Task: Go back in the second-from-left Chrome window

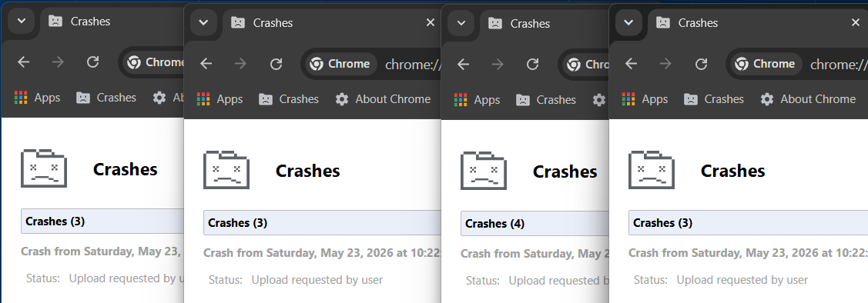Action: coord(206,64)
